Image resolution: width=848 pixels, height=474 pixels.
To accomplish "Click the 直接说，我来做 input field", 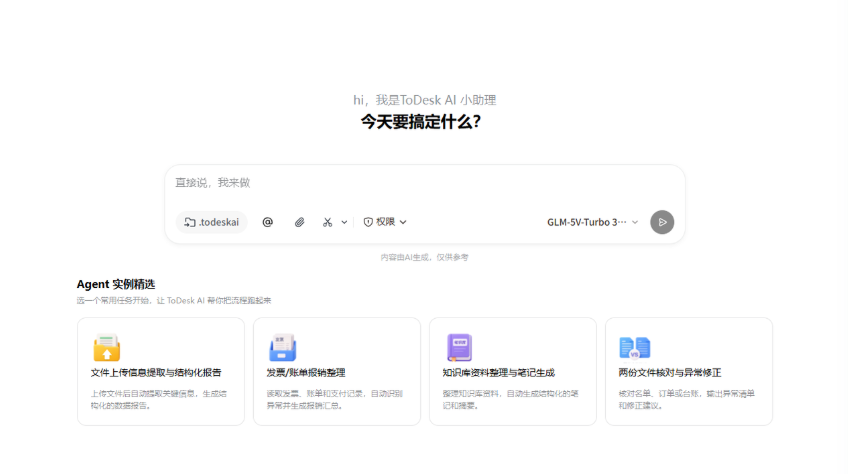I will coord(425,183).
